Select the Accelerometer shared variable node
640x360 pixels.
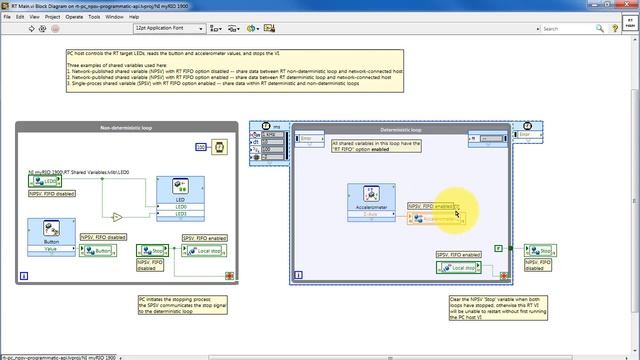[436, 219]
